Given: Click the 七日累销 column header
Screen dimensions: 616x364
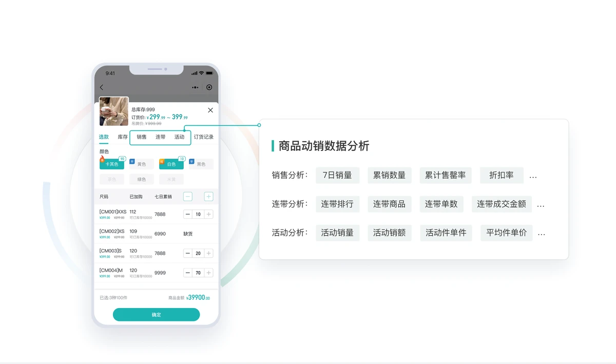Looking at the screenshot, I should click(x=163, y=197).
